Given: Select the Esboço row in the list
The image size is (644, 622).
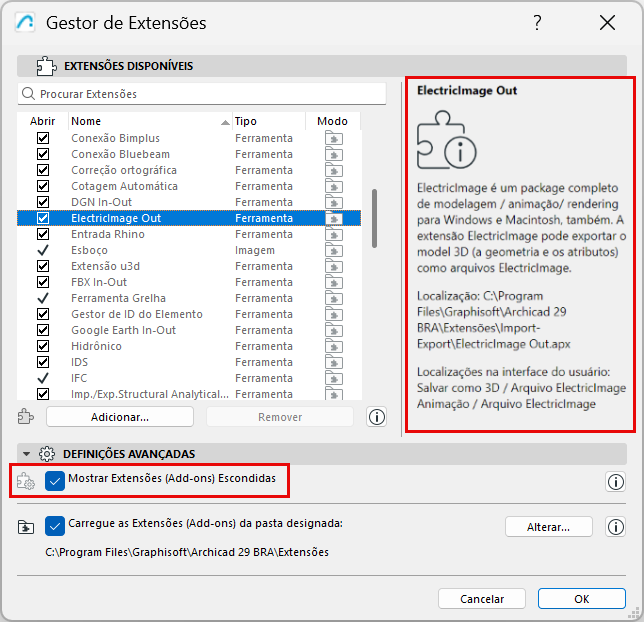Looking at the screenshot, I should (189, 250).
